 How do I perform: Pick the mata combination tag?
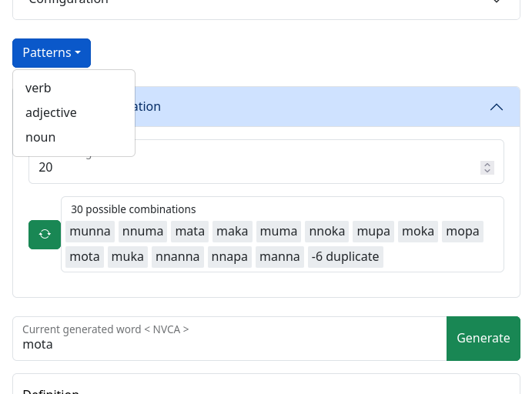pyautogui.click(x=189, y=232)
